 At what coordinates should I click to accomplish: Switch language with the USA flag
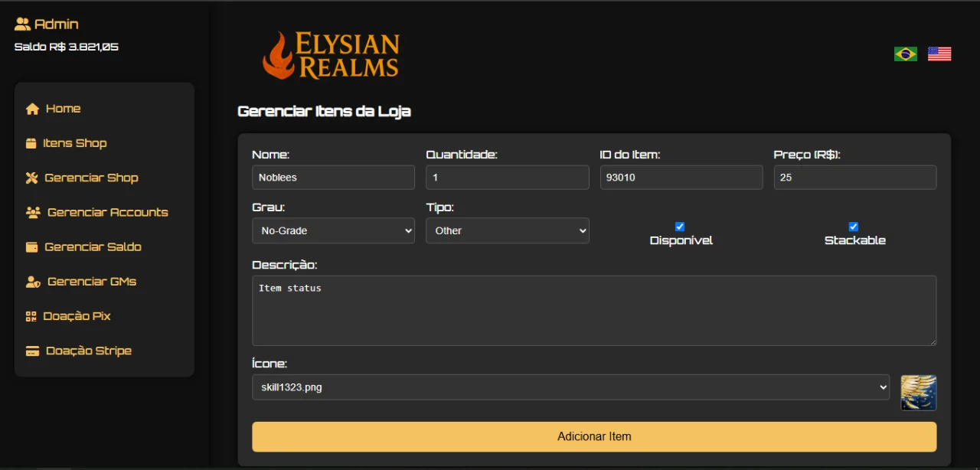point(939,54)
